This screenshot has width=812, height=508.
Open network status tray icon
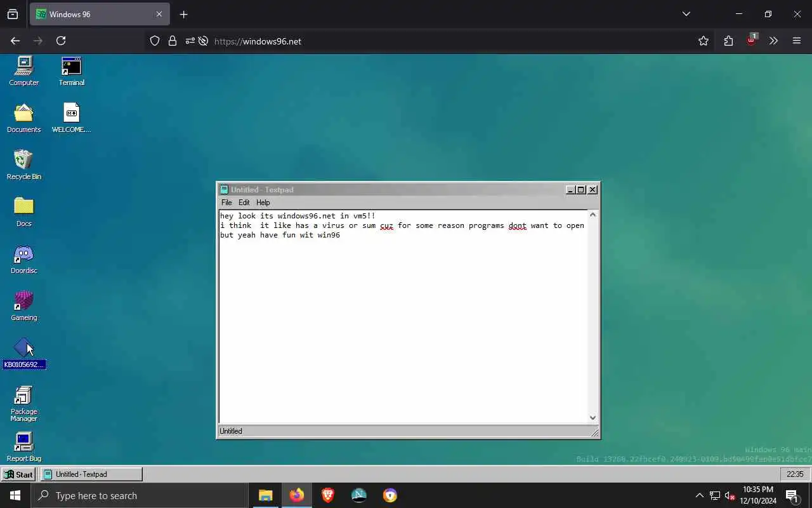715,496
